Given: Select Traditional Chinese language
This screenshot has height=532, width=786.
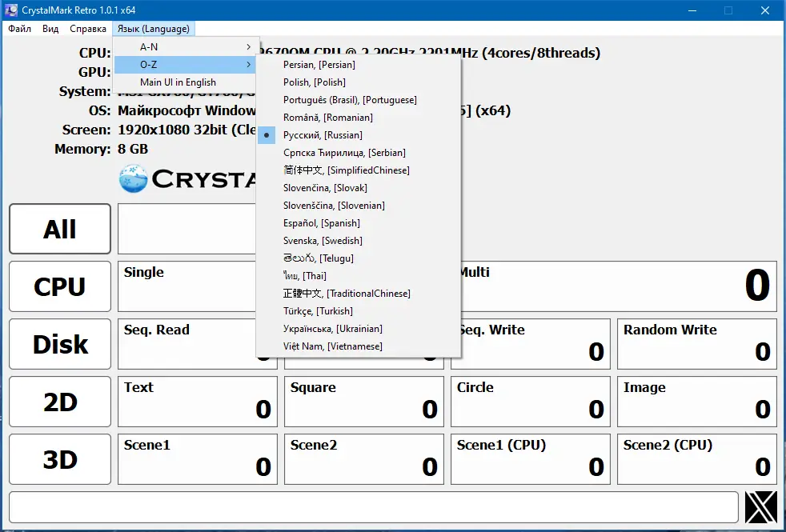Looking at the screenshot, I should tap(359, 294).
